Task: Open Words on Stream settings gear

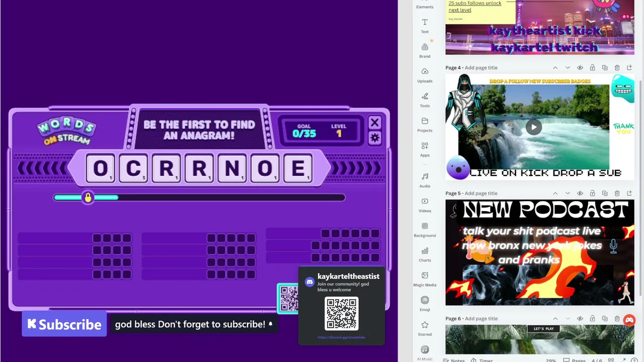Action: coord(375,138)
